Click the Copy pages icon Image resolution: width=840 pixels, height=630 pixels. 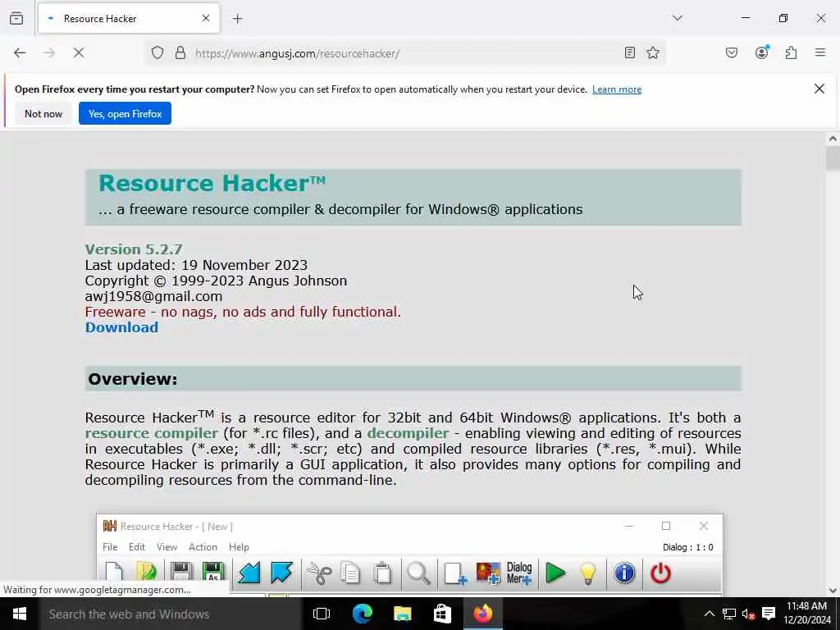click(x=350, y=573)
